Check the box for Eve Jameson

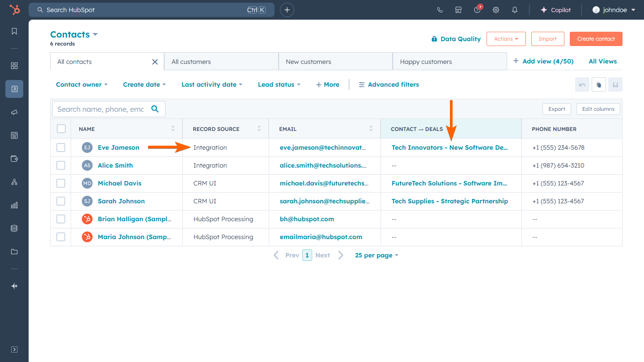61,147
